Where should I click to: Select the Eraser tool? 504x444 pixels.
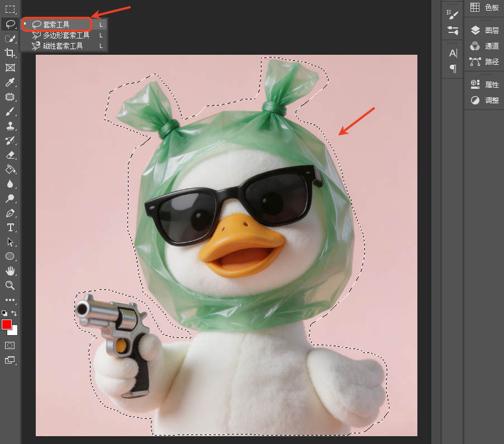(x=10, y=155)
